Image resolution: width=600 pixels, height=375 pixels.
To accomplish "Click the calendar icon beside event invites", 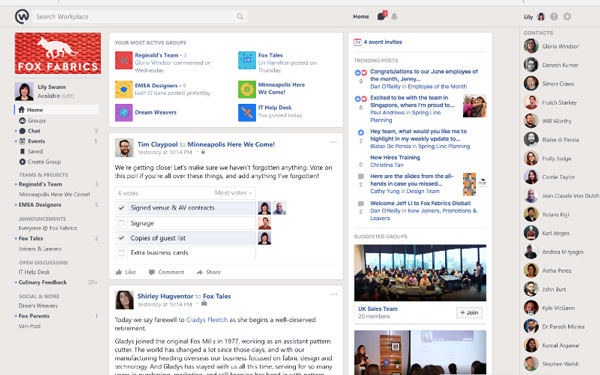I will (x=357, y=42).
